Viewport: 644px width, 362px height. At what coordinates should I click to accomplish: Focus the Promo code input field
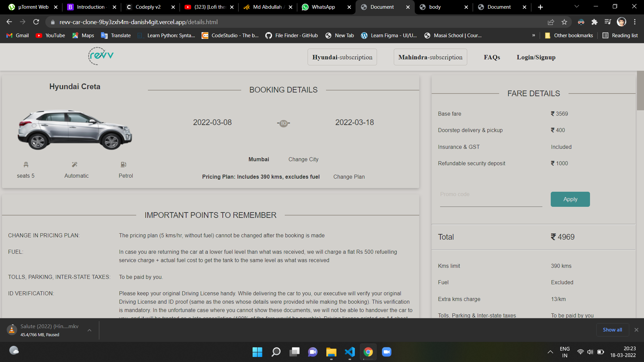click(x=491, y=198)
